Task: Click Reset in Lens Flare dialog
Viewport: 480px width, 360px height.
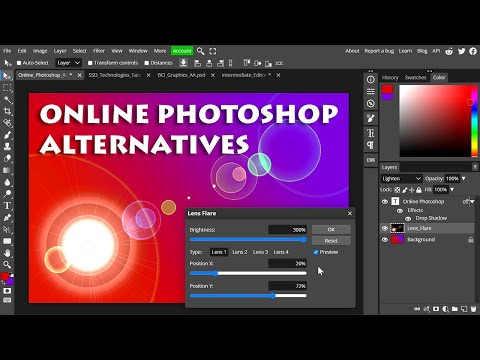Action: (331, 241)
